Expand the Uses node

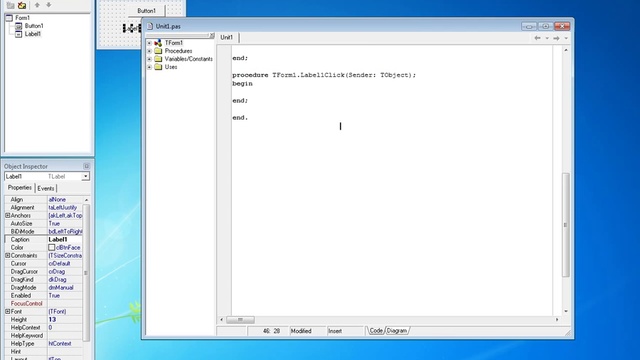(x=149, y=67)
